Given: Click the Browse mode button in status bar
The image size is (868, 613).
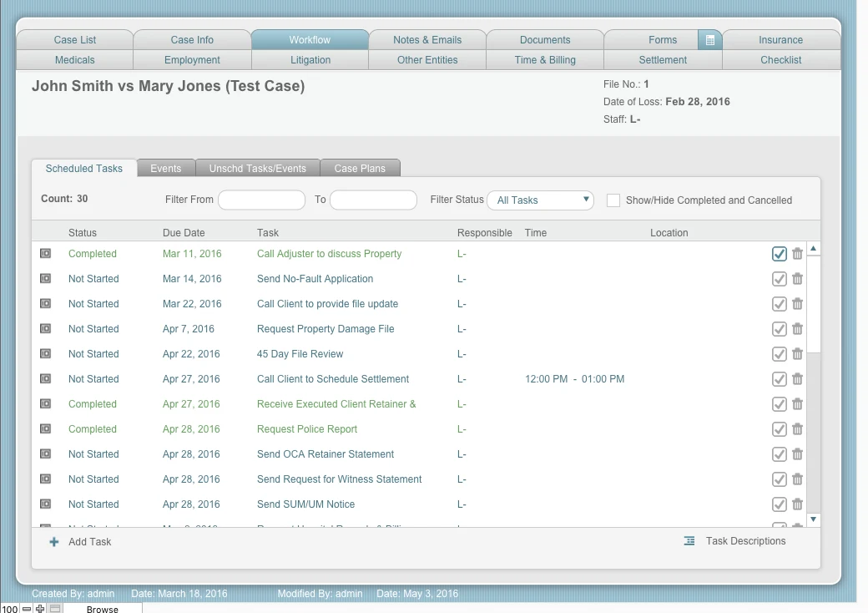Looking at the screenshot, I should 103,608.
